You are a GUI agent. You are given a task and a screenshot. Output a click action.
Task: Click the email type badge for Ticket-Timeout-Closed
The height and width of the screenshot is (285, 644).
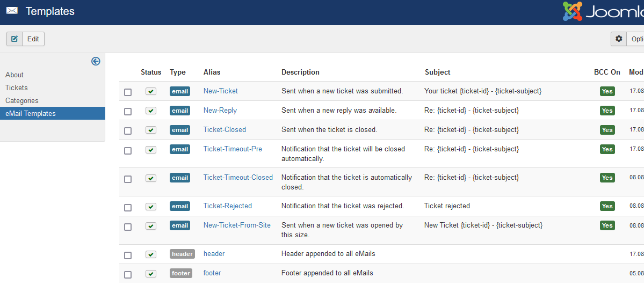point(180,178)
